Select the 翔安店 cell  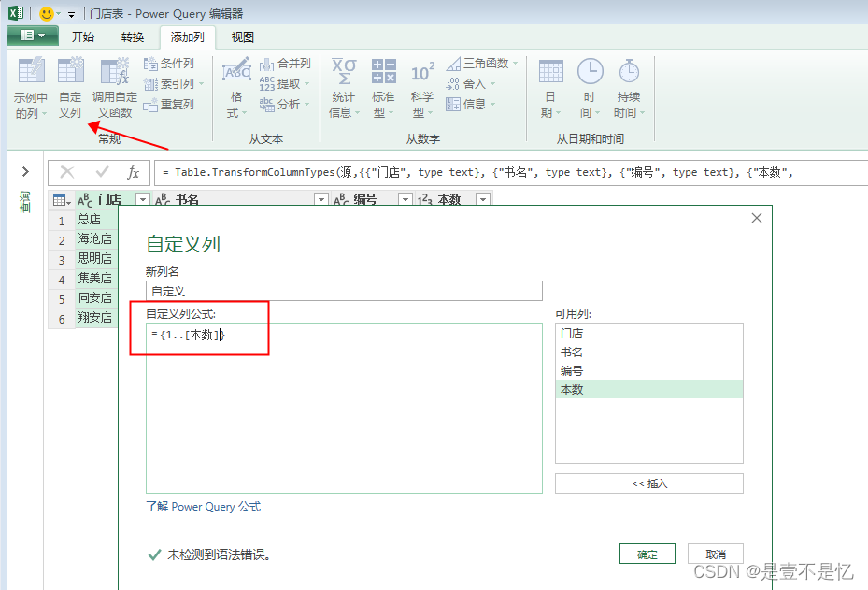[96, 317]
